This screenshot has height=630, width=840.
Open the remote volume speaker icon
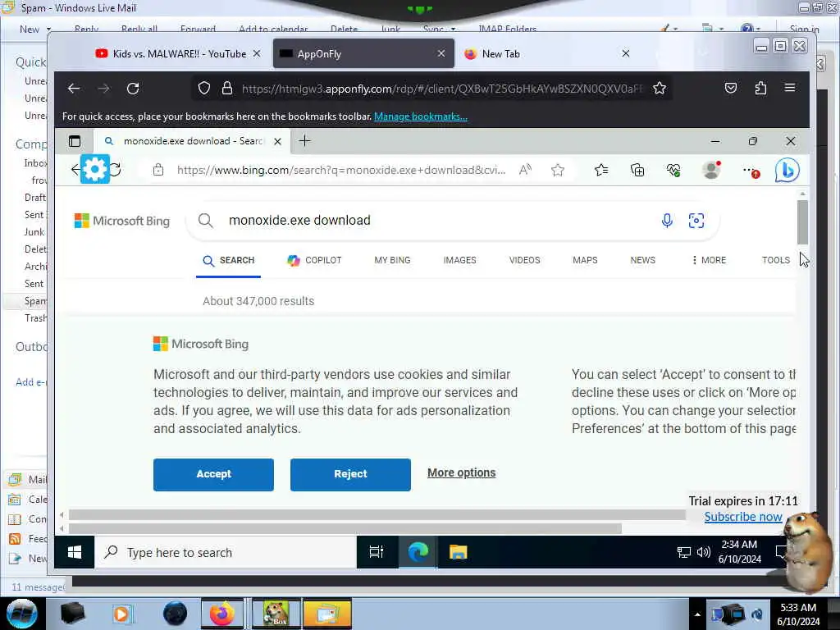[703, 552]
